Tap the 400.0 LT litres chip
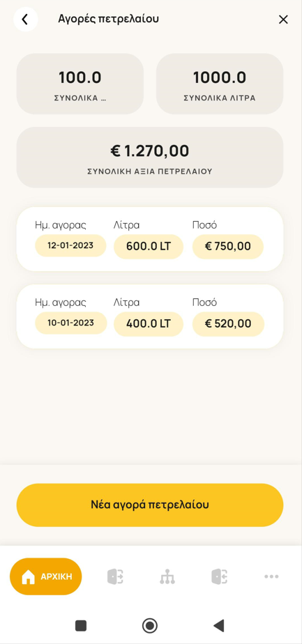302x644 pixels. coord(149,323)
